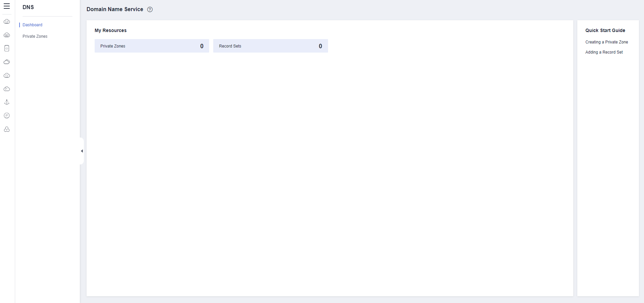Open the Adding a Record Set guide
The height and width of the screenshot is (303, 644).
604,52
